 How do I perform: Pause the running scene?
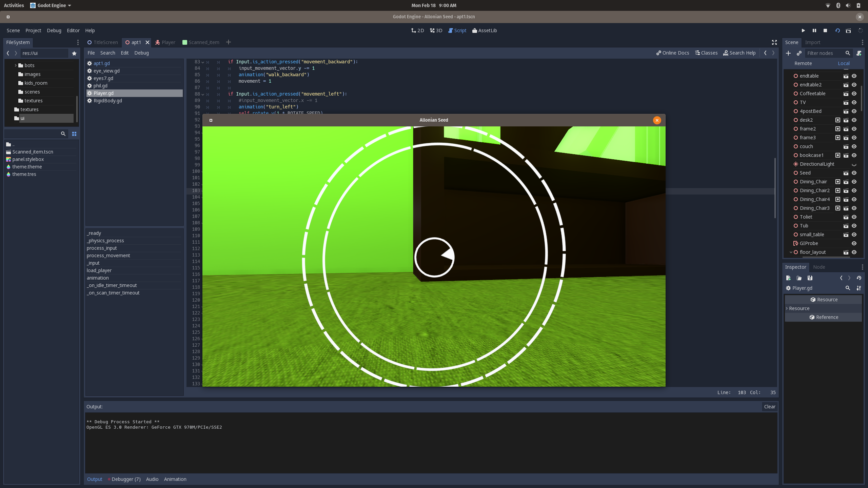(814, 30)
